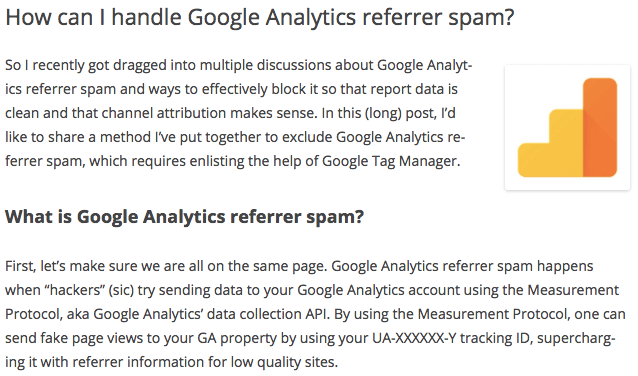The image size is (638, 376).
Task: Click the article title about referrer spam
Action: [260, 17]
